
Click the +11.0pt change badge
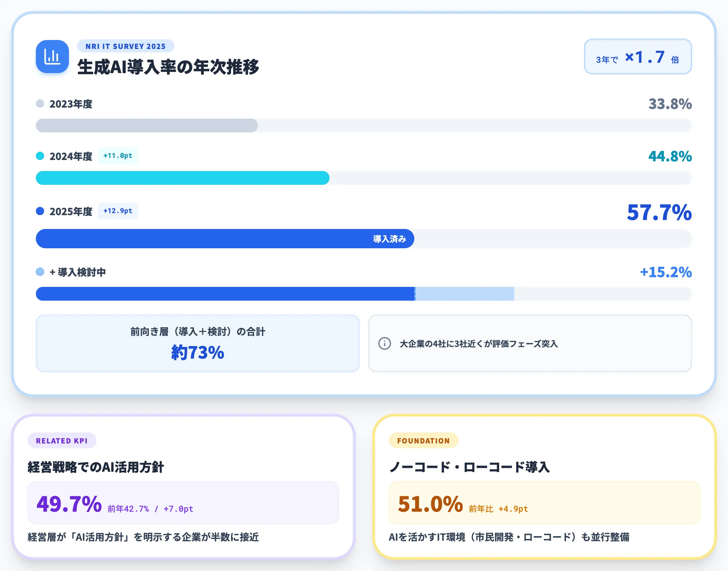[x=118, y=156]
